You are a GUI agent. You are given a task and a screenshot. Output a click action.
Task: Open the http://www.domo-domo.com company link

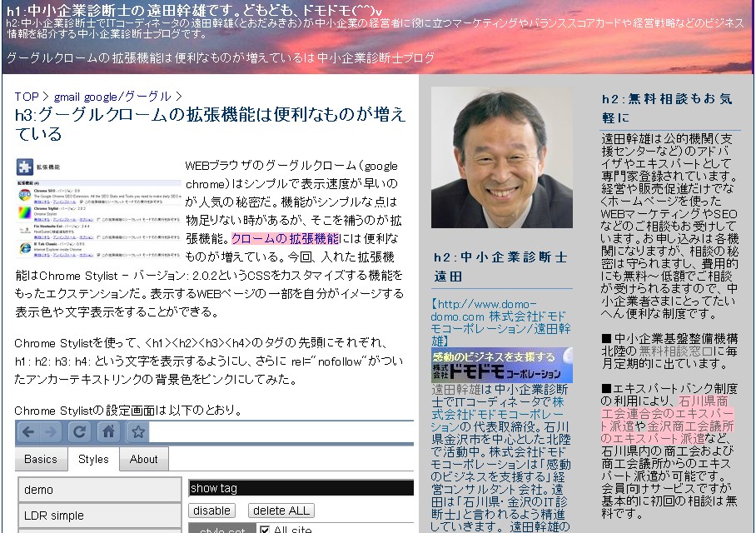point(500,322)
